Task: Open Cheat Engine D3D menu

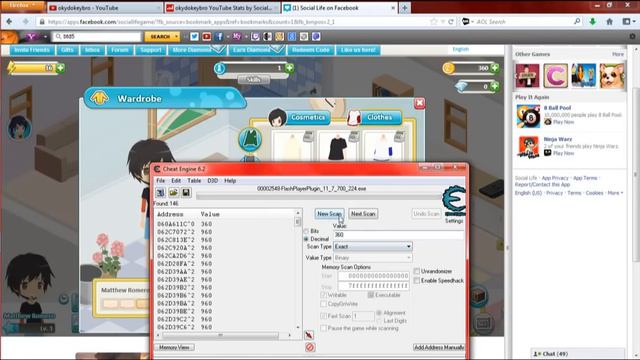Action: click(x=212, y=180)
